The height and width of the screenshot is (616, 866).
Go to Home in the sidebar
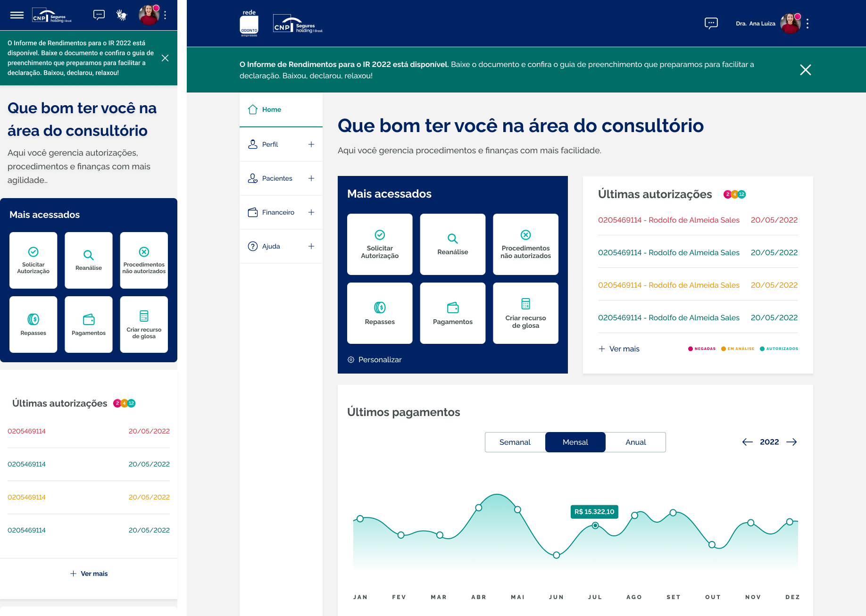(271, 109)
